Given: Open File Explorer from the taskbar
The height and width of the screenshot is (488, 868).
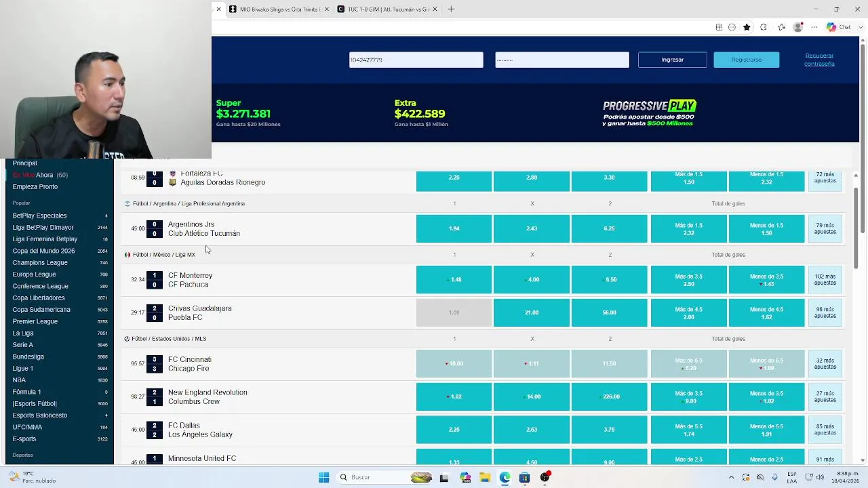Looking at the screenshot, I should (x=484, y=477).
